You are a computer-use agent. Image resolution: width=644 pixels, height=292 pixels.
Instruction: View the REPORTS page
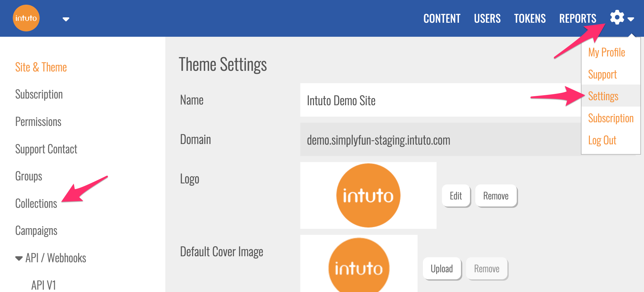click(x=578, y=18)
